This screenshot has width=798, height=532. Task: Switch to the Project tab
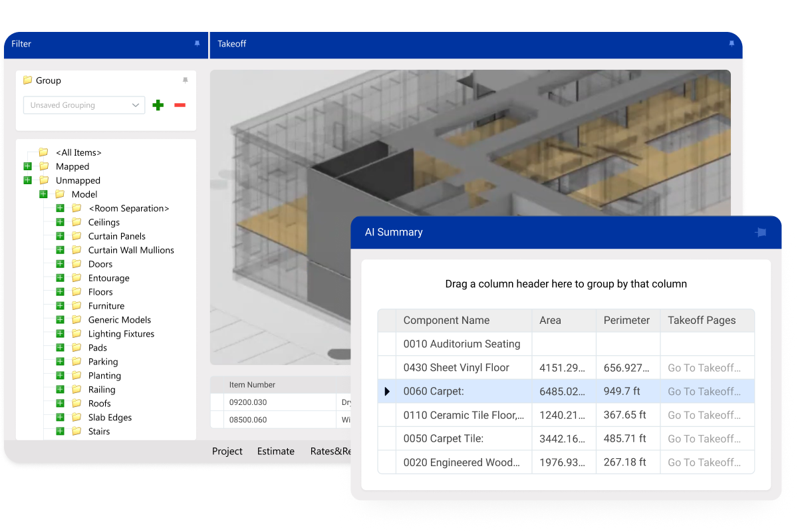point(227,452)
